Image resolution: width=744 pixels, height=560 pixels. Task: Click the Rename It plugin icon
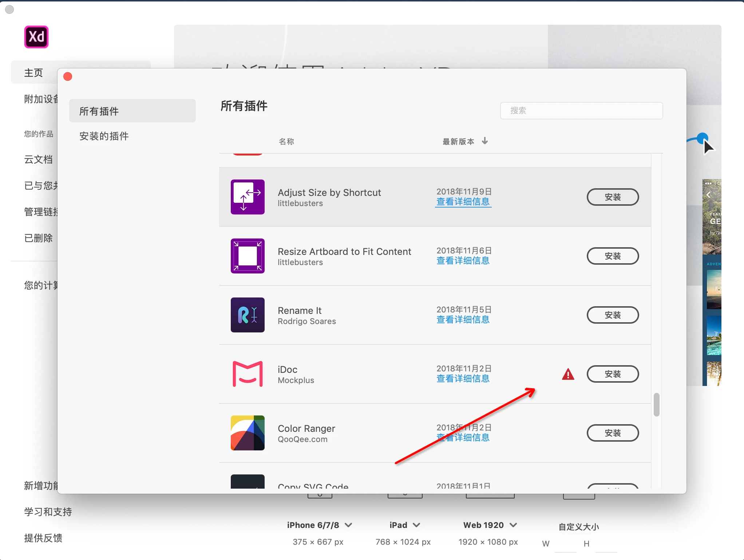248,315
